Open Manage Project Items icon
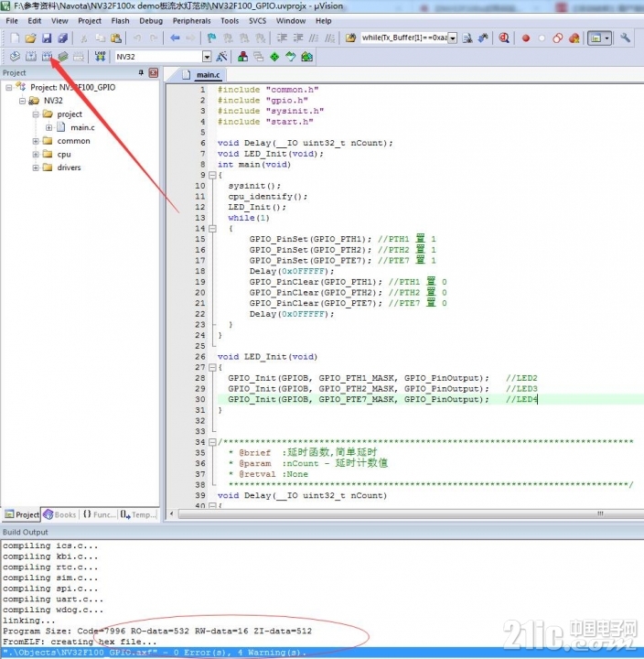 tap(242, 57)
